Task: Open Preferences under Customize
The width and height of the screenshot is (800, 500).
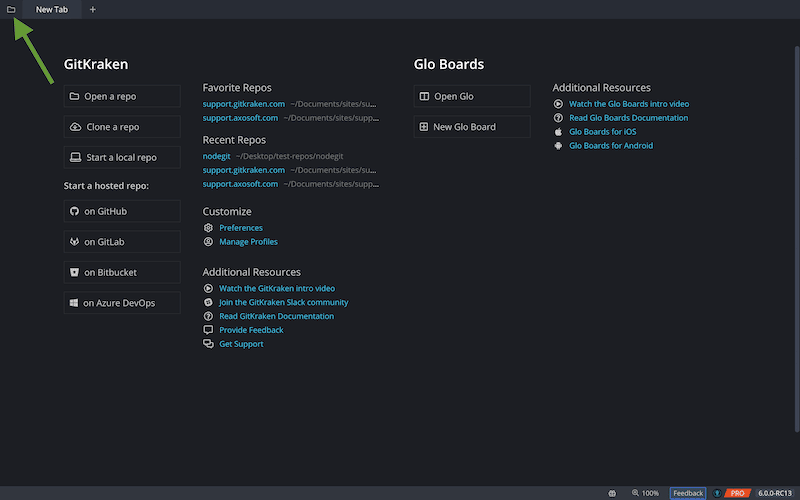Action: tap(240, 228)
